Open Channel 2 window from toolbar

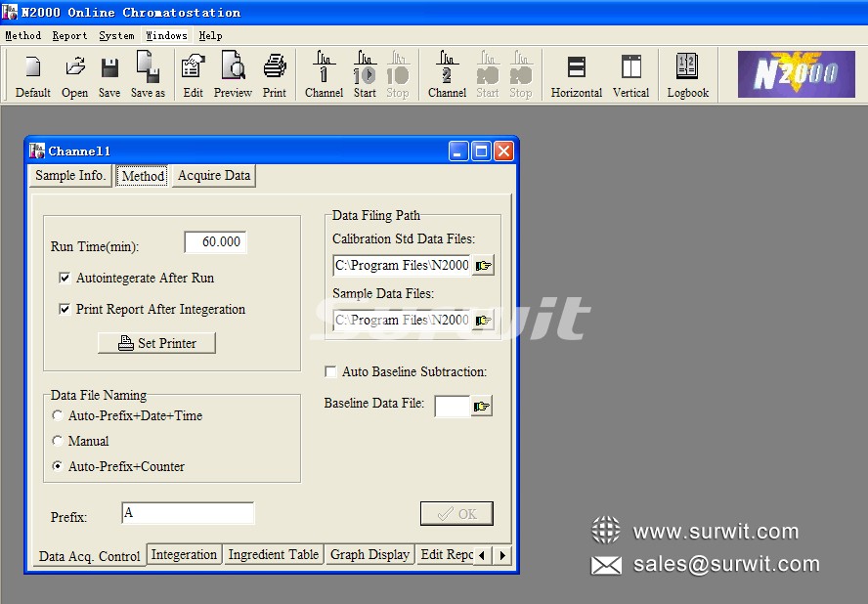[x=447, y=75]
